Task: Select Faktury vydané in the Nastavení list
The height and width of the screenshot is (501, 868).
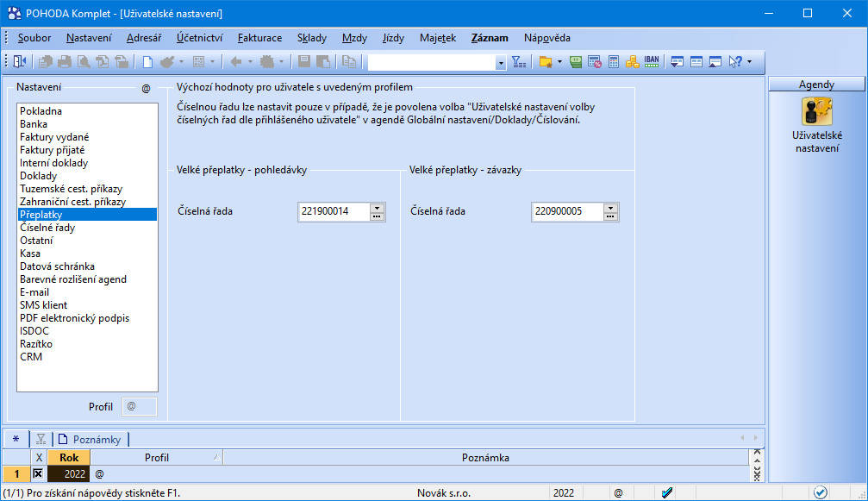Action: (87, 137)
